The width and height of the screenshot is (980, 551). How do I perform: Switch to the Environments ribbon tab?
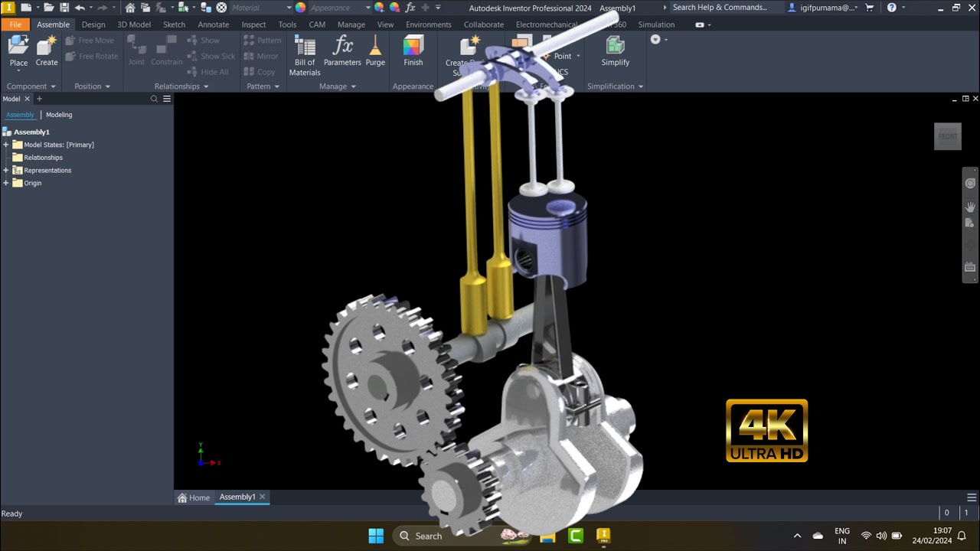pos(429,24)
